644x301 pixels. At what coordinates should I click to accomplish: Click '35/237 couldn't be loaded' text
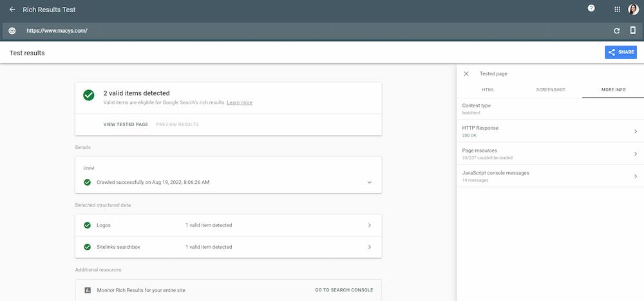pos(487,158)
